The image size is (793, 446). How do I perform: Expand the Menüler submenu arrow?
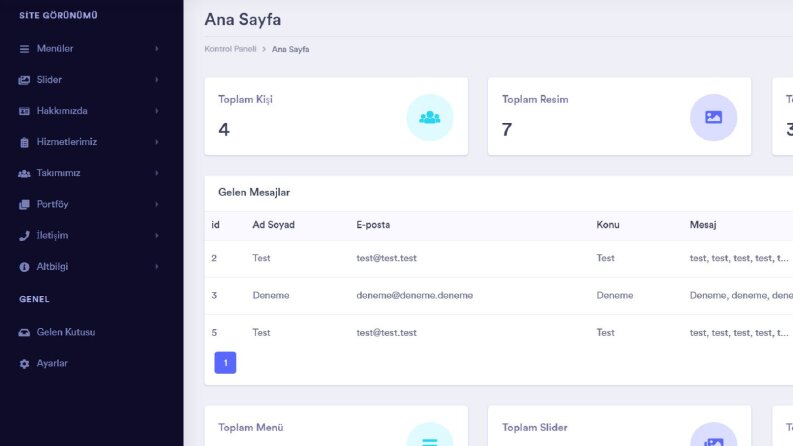[157, 49]
